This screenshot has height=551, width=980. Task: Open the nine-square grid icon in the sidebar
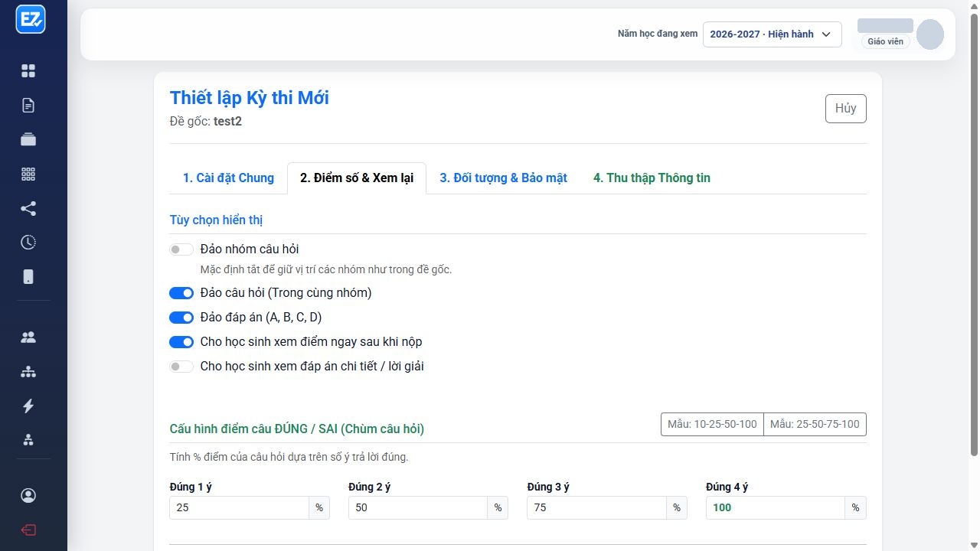[28, 174]
